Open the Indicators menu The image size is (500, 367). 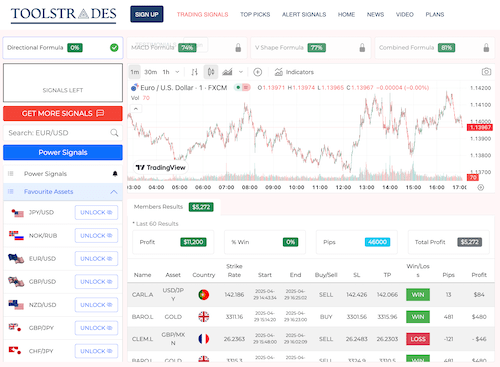(x=294, y=72)
